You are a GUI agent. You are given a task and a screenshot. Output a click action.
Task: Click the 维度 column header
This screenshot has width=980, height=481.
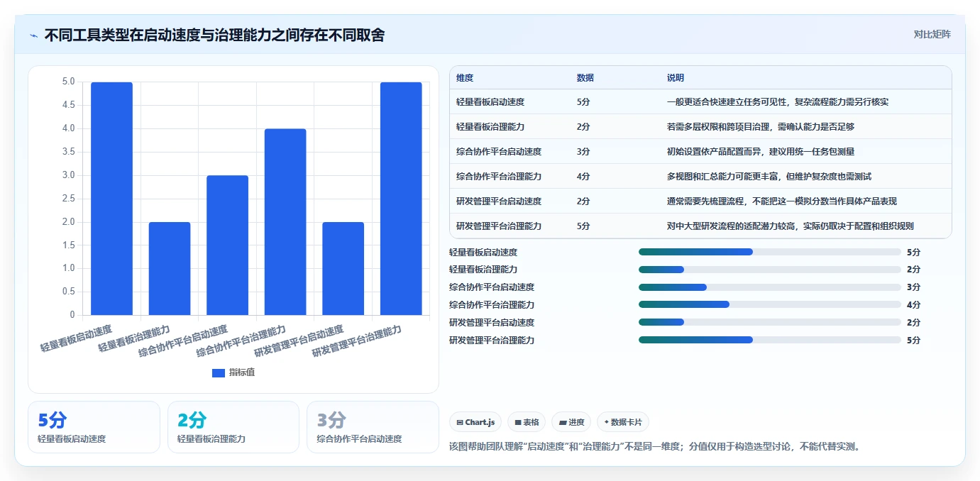[465, 77]
